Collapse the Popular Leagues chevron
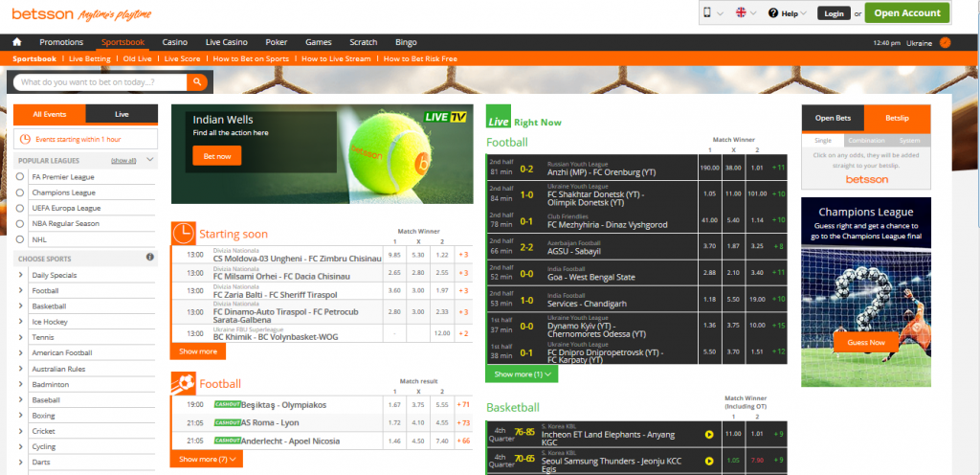The height and width of the screenshot is (475, 980). (149, 160)
